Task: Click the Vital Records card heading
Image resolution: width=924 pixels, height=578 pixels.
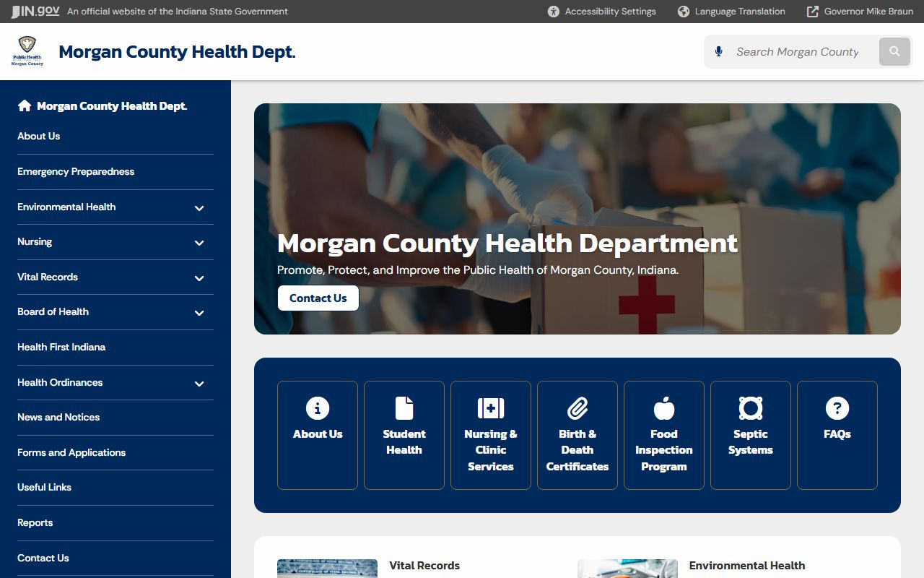Action: (x=424, y=566)
